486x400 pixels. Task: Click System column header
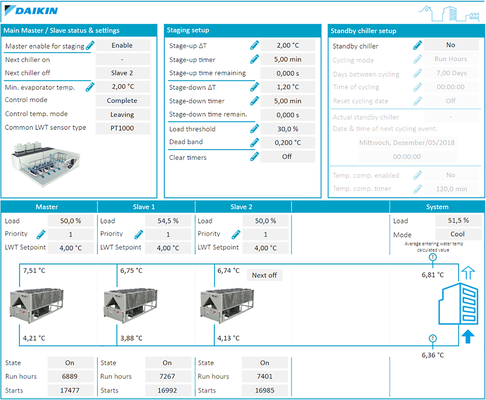pos(437,207)
